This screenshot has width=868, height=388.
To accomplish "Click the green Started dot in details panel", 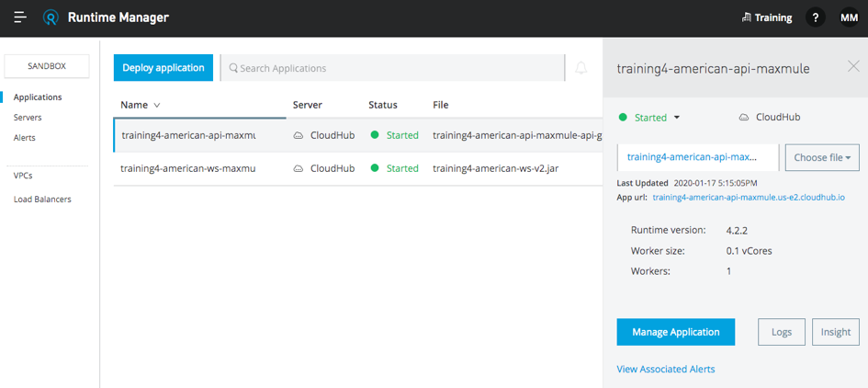I will tap(623, 118).
